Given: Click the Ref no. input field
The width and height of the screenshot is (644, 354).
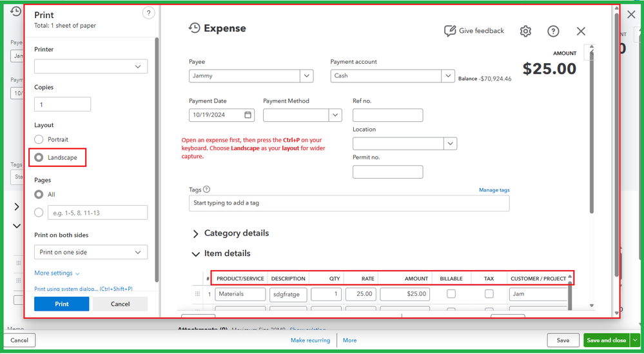Looking at the screenshot, I should click(x=387, y=115).
